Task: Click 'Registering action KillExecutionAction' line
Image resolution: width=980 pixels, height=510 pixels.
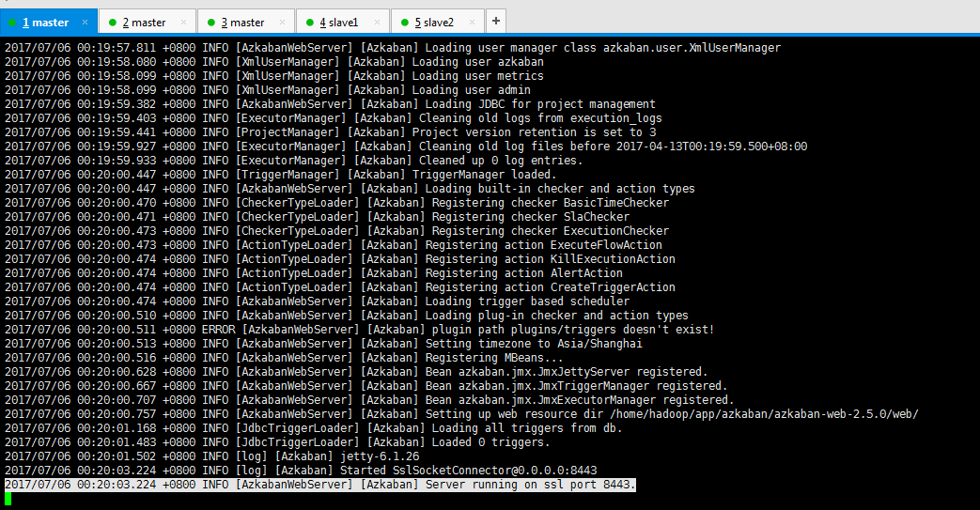Action: 550,258
